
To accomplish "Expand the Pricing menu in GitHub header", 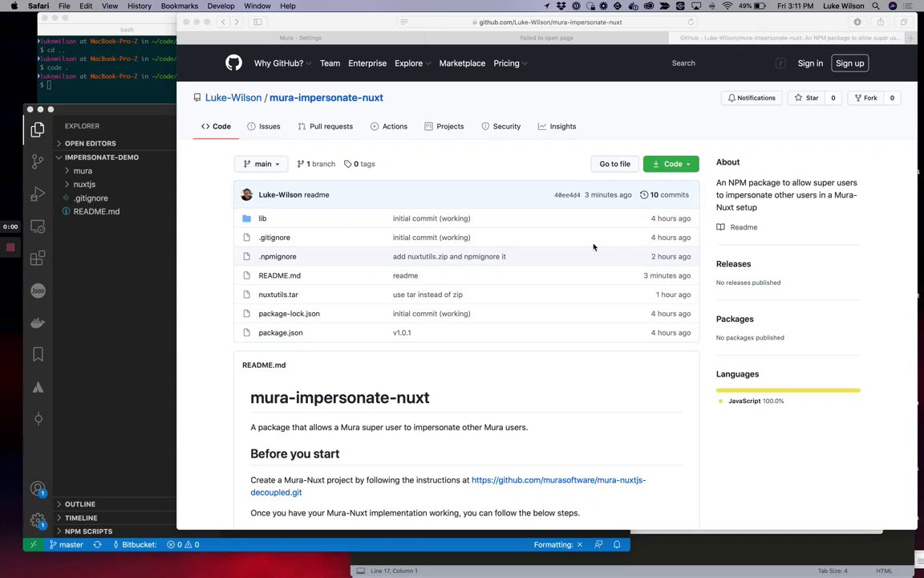I will 510,63.
